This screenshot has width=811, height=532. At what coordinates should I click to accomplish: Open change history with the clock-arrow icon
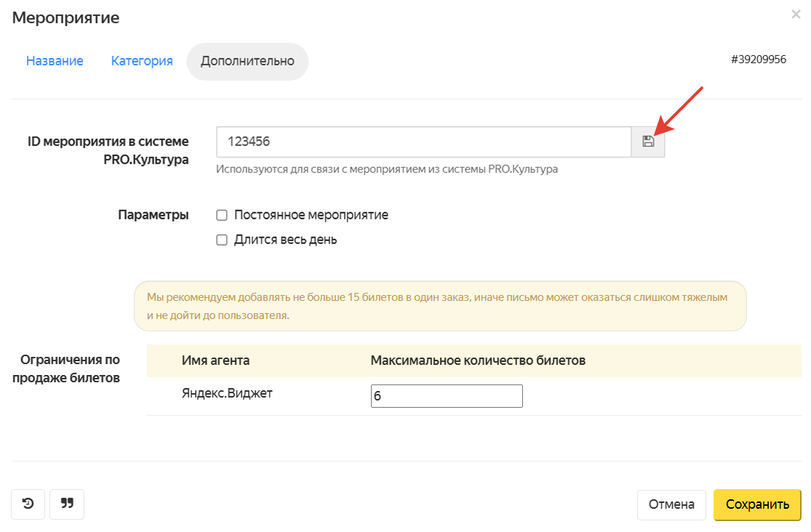point(28,504)
